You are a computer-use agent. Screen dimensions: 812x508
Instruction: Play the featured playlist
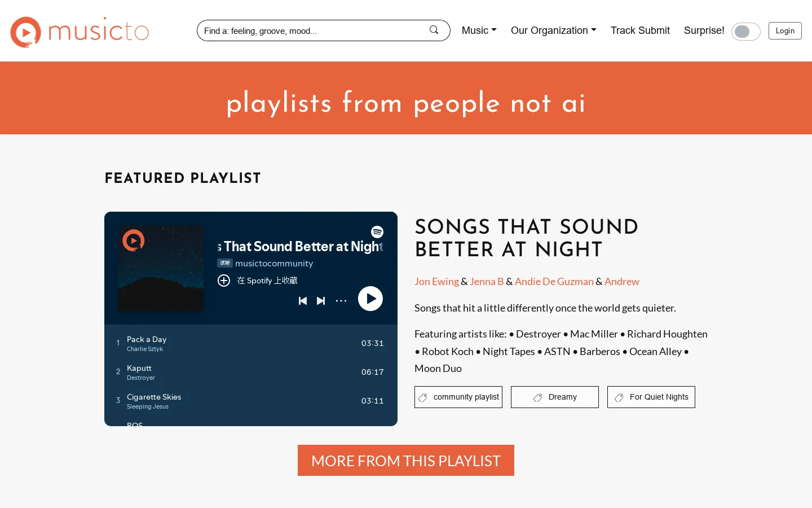(x=370, y=299)
